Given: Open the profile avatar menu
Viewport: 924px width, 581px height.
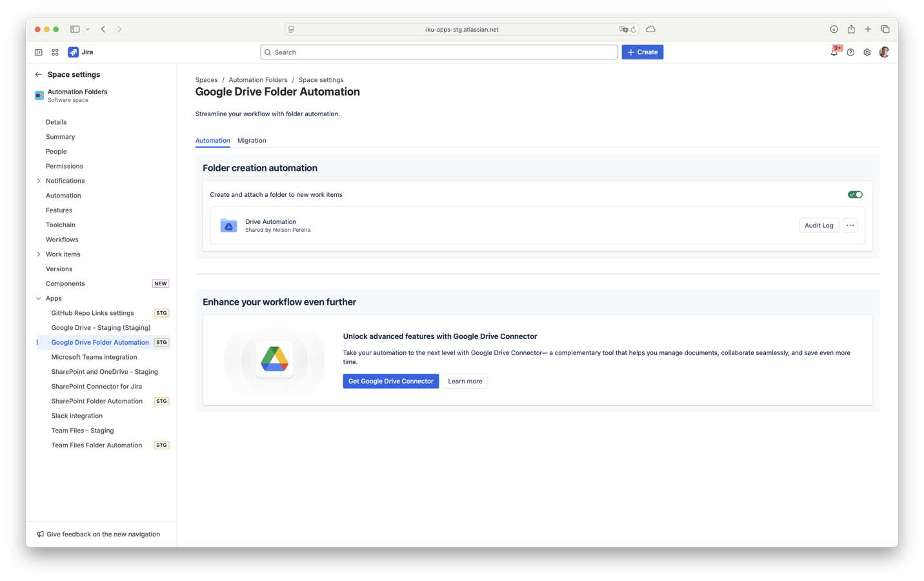Looking at the screenshot, I should pyautogui.click(x=883, y=52).
